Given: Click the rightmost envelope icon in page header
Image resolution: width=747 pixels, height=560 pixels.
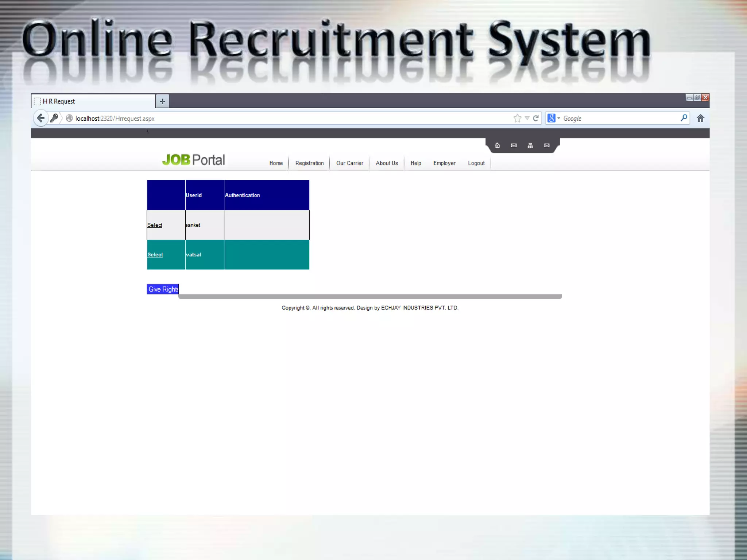Looking at the screenshot, I should pyautogui.click(x=547, y=145).
